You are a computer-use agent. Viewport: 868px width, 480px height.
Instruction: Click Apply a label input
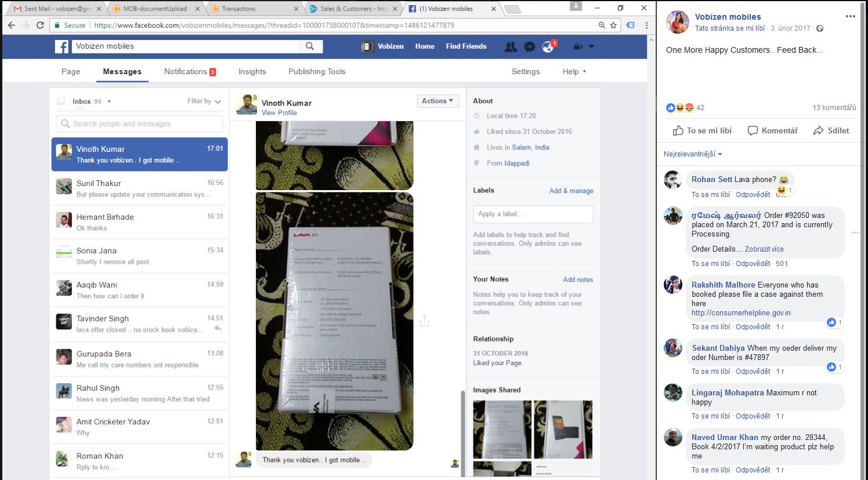pos(533,214)
